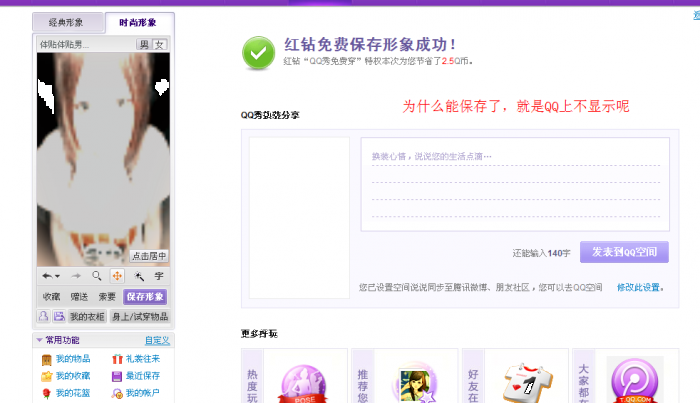Click the pink POSE badge icon
Screen dimensions: 700x403
[303, 384]
